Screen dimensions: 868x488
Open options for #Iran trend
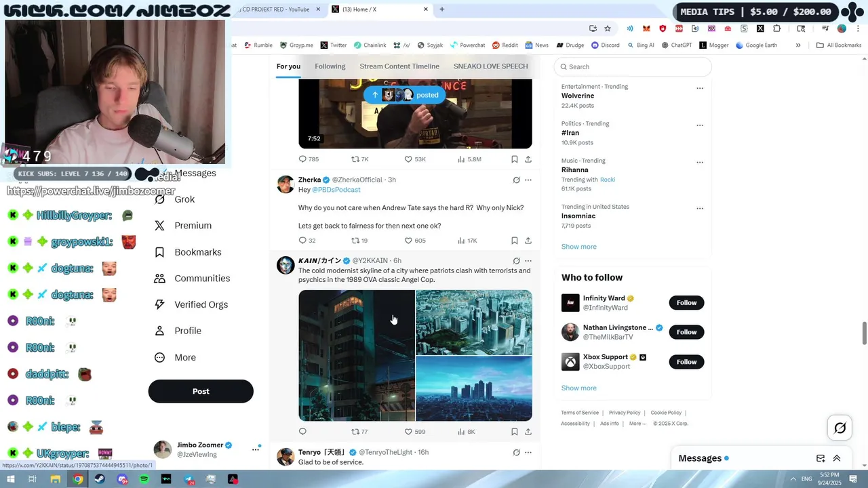[x=700, y=125]
